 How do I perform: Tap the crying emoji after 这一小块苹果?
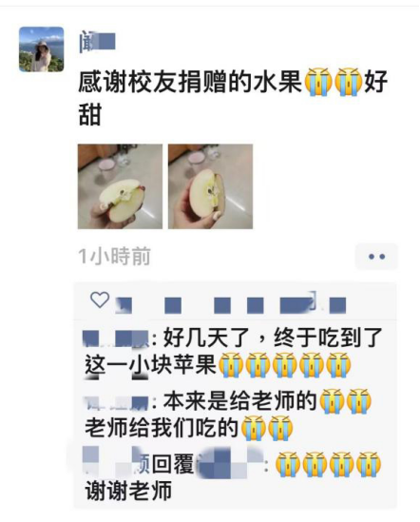[x=231, y=365]
